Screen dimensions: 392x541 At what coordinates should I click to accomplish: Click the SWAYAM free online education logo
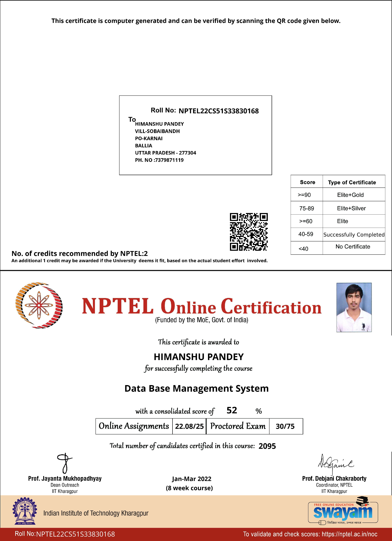tap(343, 511)
